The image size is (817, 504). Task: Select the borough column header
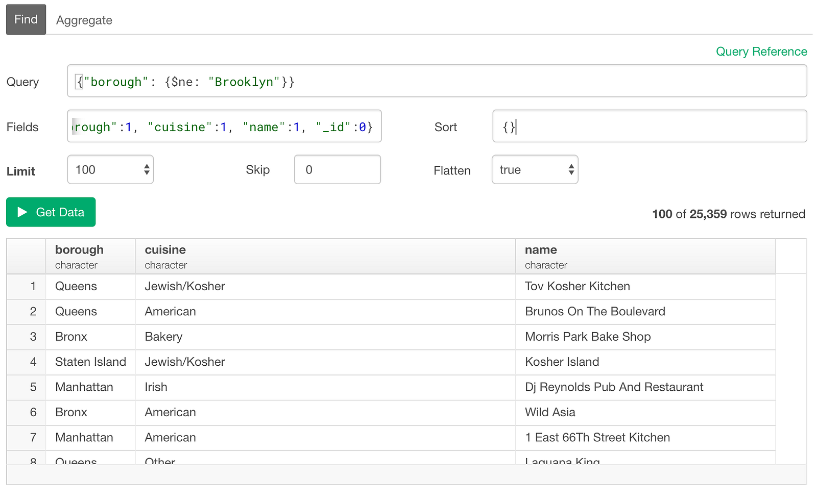tap(90, 257)
